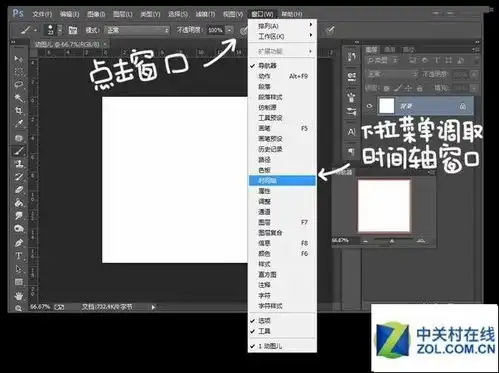Select the Crop tool

(x=18, y=111)
